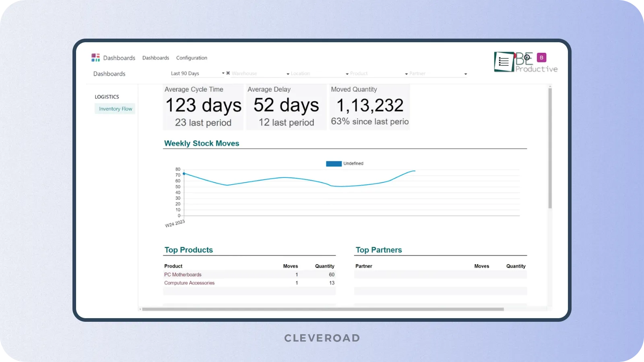Open the Computure Accessories product link
This screenshot has height=362, width=644.
coord(189,283)
